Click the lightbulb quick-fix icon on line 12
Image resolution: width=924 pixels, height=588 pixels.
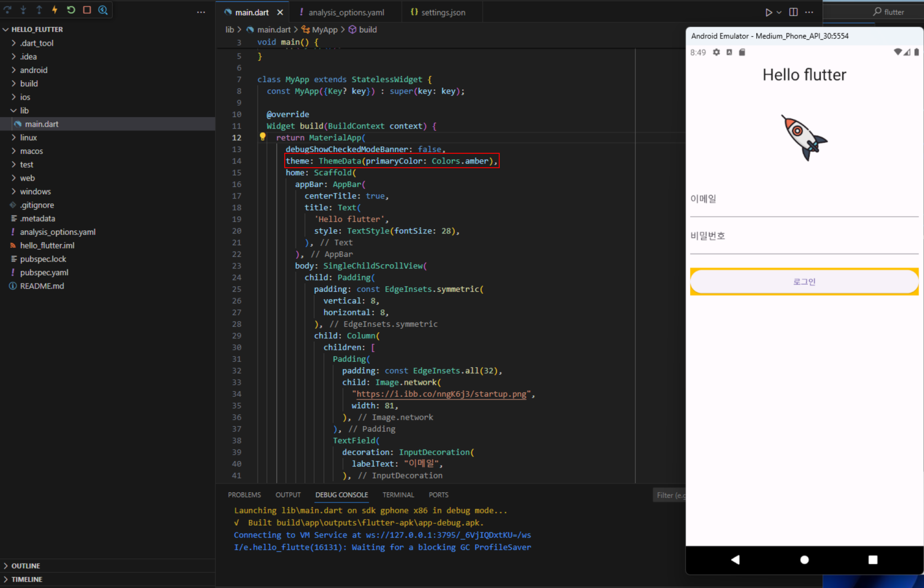point(262,137)
